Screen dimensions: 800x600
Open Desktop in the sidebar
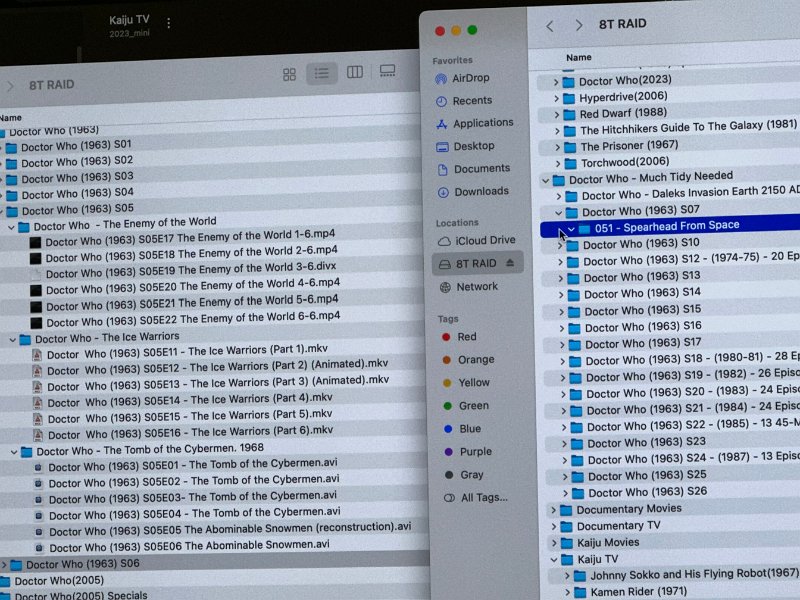465,146
